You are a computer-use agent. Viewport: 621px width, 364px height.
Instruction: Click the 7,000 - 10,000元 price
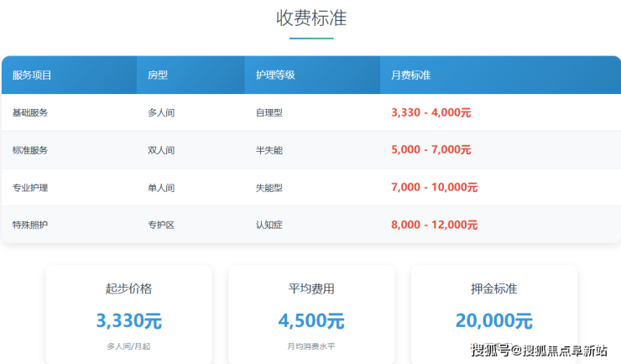point(434,188)
